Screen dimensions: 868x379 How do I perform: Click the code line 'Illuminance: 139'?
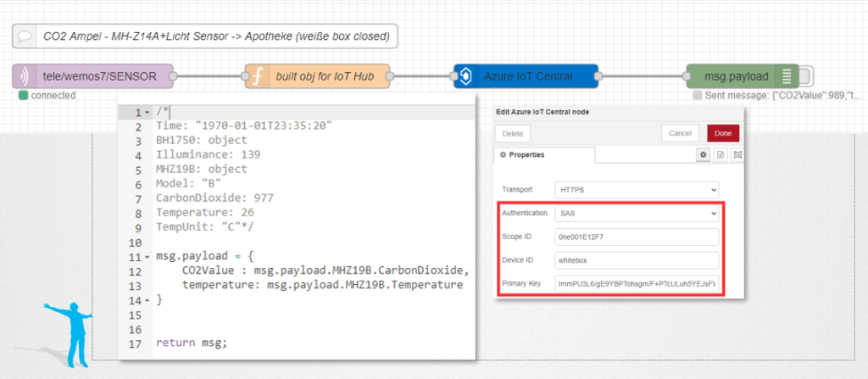tap(209, 155)
